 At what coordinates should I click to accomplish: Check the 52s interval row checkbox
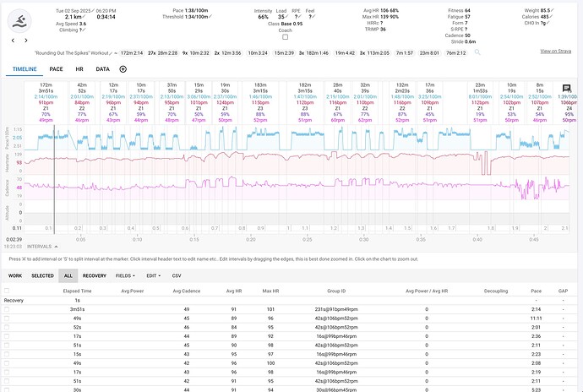[7, 327]
